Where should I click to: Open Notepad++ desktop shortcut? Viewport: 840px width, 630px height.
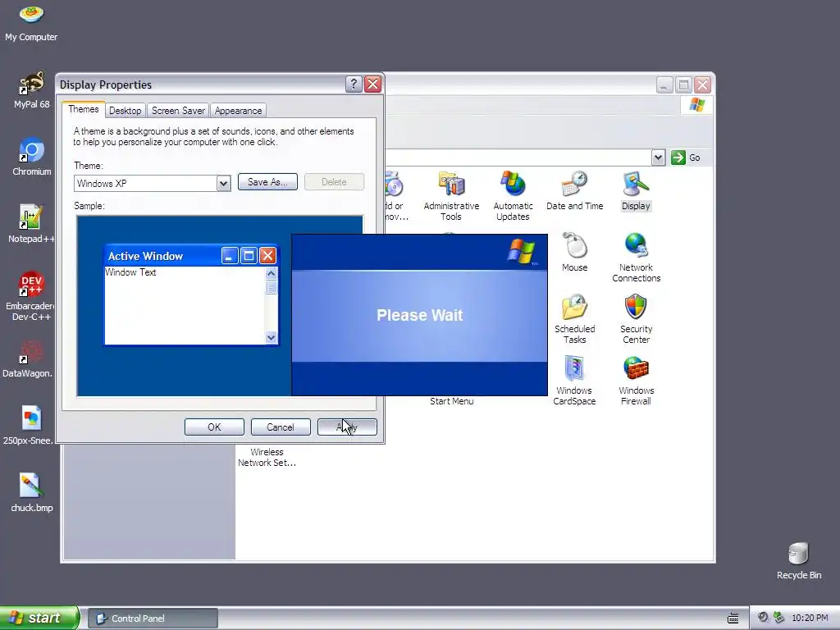[x=31, y=224]
